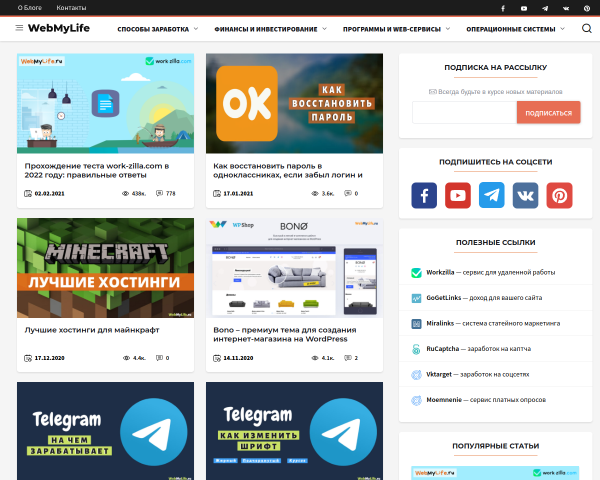Open Workzilla сервис для удаленной работы link
The image size is (600, 480).
491,273
